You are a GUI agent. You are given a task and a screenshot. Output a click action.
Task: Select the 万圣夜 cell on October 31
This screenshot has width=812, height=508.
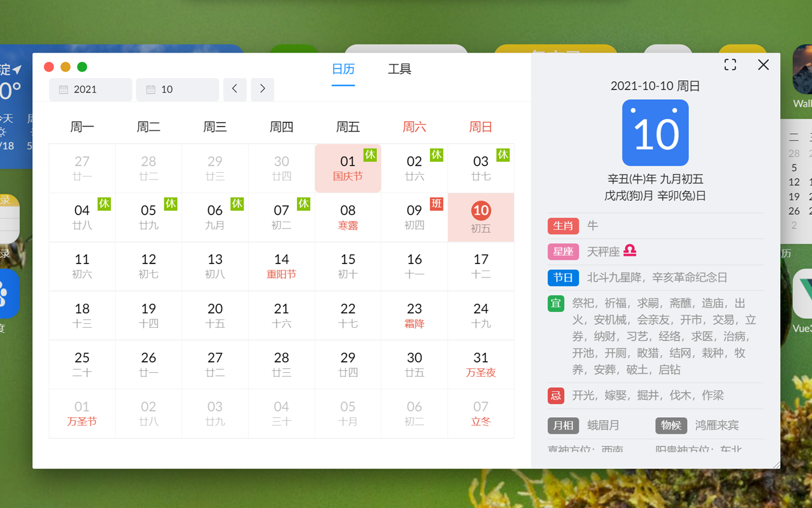pyautogui.click(x=481, y=364)
